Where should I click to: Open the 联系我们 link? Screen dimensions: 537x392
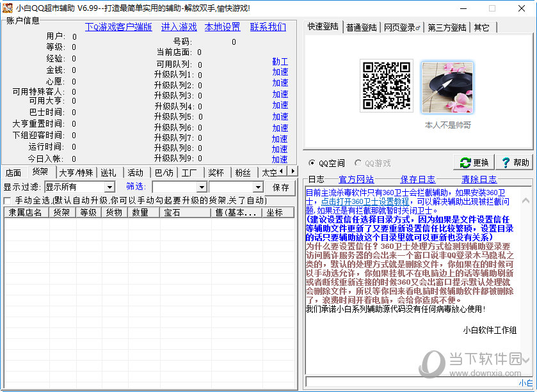[268, 27]
